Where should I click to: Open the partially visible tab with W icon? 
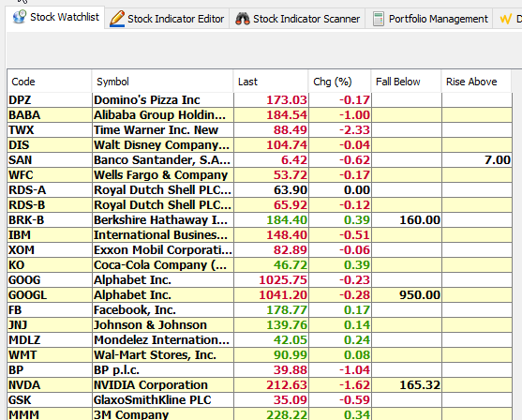pos(508,19)
